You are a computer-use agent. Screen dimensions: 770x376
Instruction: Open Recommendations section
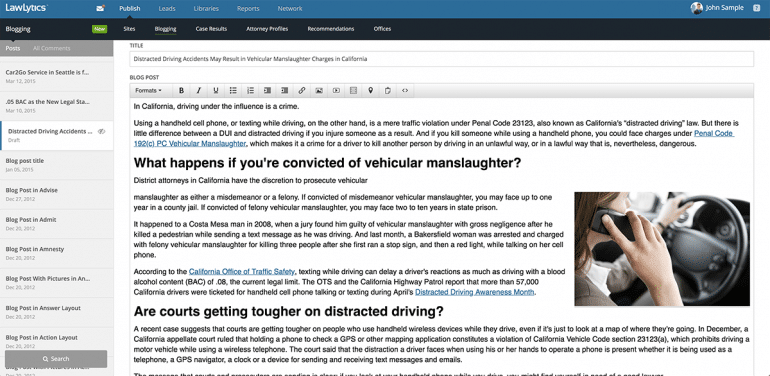coord(330,29)
